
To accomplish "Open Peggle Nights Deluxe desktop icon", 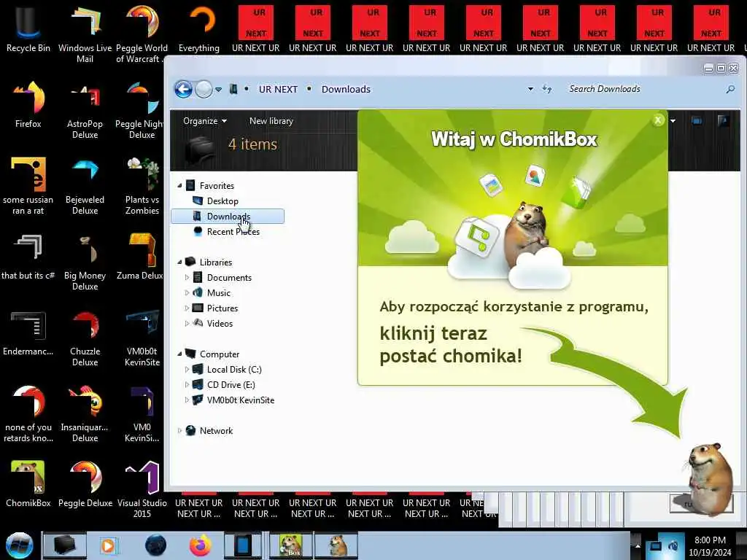I will [x=142, y=111].
